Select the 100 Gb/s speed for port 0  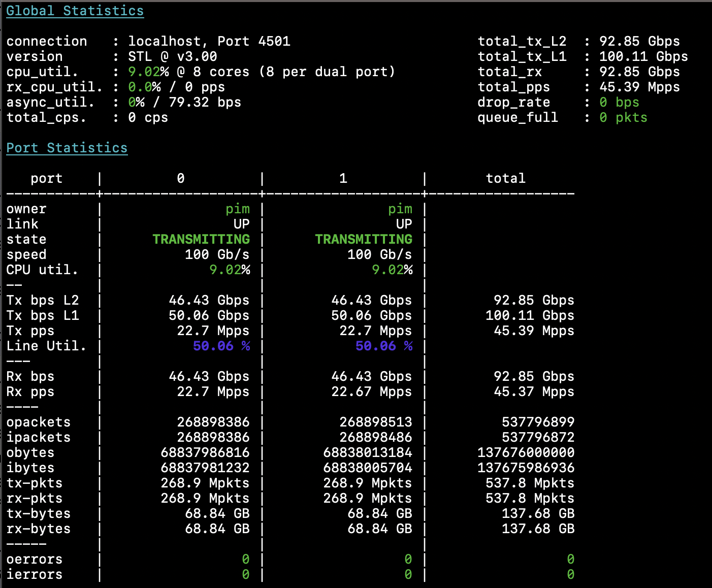(217, 254)
